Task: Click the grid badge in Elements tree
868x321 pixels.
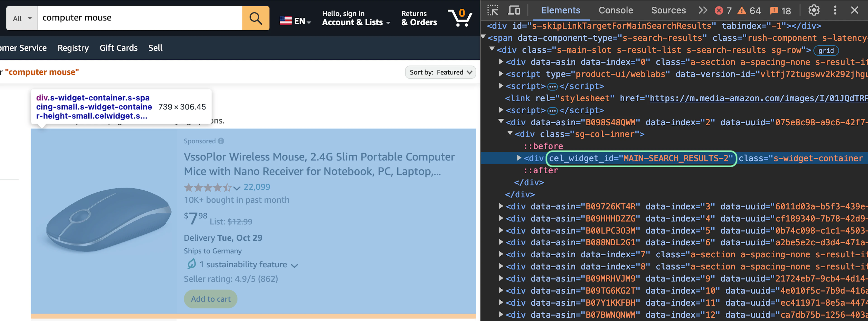Action: click(826, 51)
